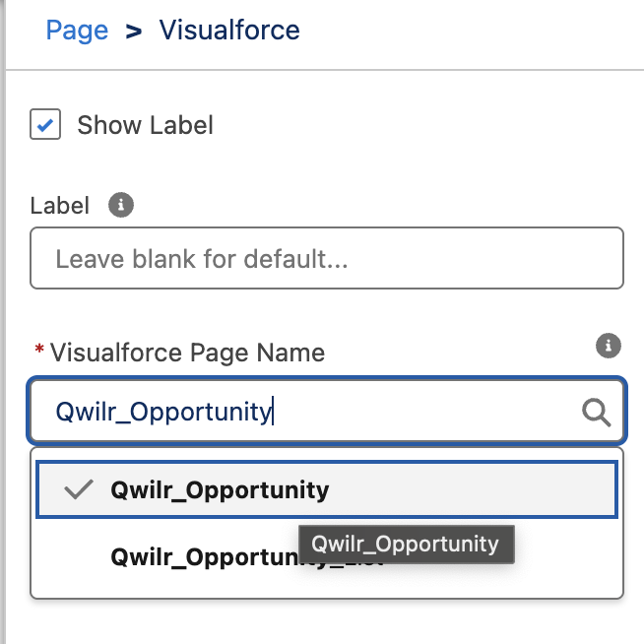
Task: Click the checkmark beside selected Qwilr_Opportunity
Action: [x=79, y=489]
